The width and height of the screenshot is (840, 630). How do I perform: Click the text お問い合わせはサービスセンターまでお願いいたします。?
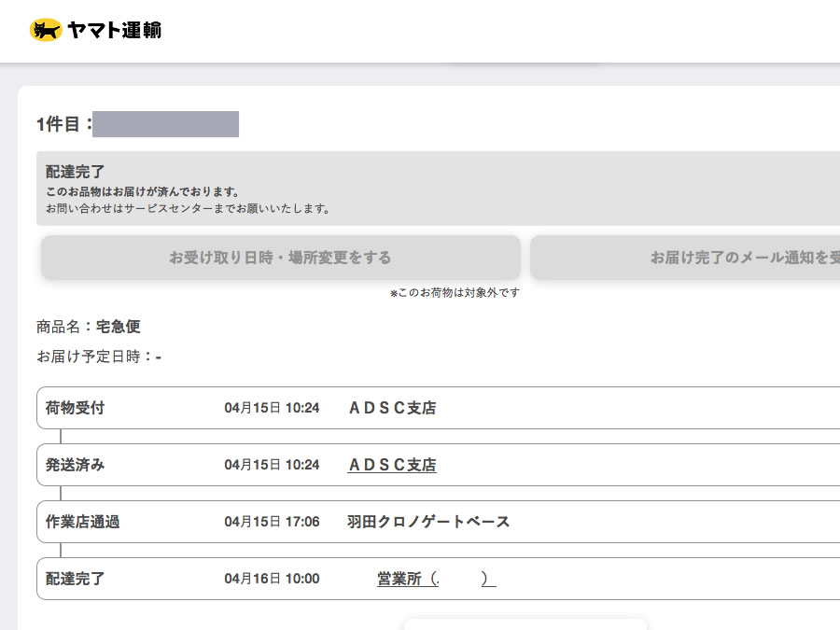[x=188, y=208]
